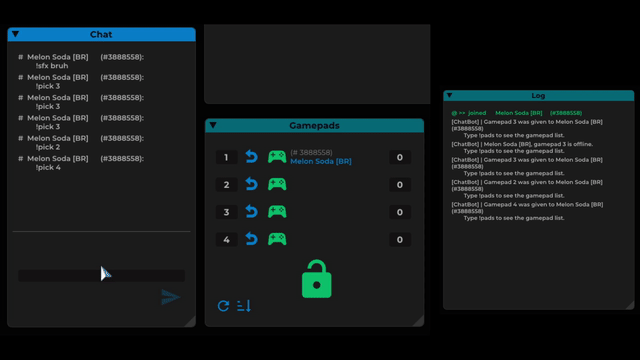Click the 0 counter for gamepad 2
The width and height of the screenshot is (640, 360).
point(400,185)
